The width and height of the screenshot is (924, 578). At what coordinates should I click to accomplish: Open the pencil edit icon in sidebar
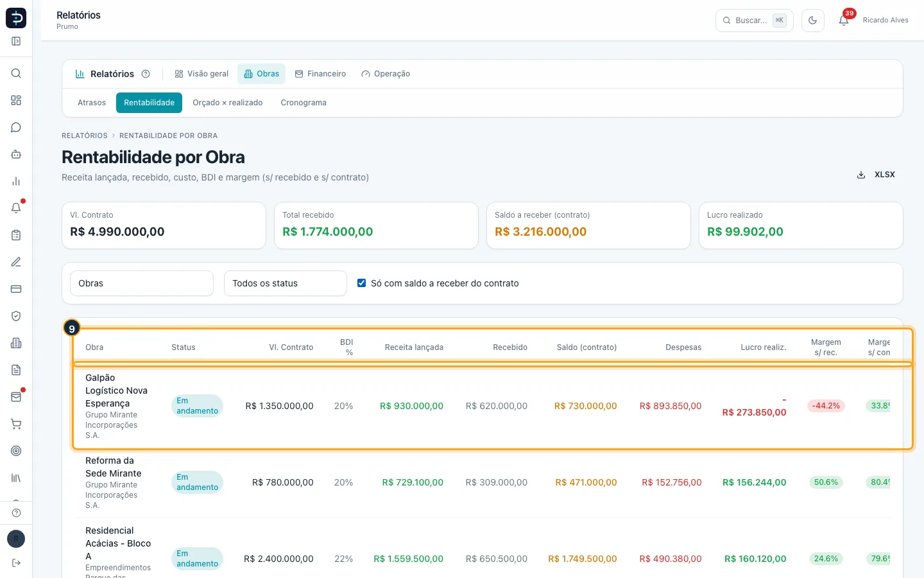click(16, 262)
